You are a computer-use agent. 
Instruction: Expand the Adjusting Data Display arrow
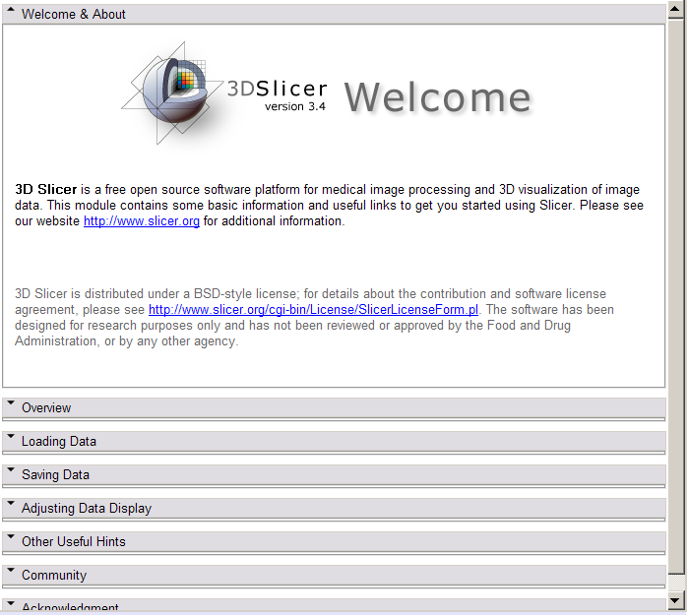(10, 507)
